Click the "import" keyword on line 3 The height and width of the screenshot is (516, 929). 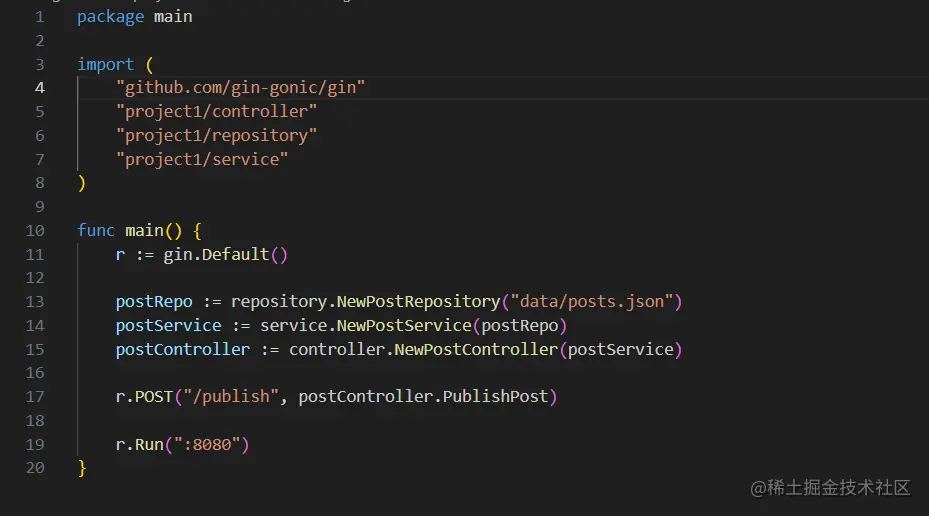point(105,64)
